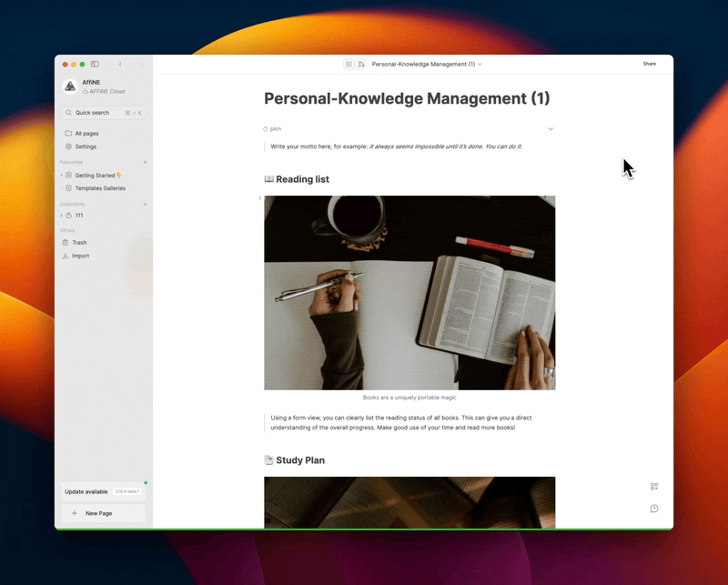Image resolution: width=728 pixels, height=585 pixels.
Task: Open the 111 collection
Action: (x=79, y=215)
